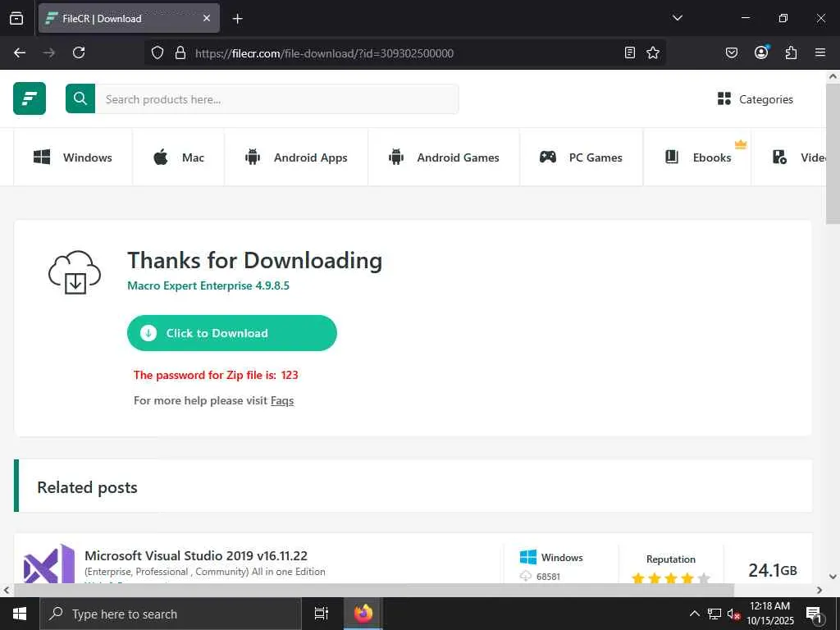Open the network icon in system tray

714,614
